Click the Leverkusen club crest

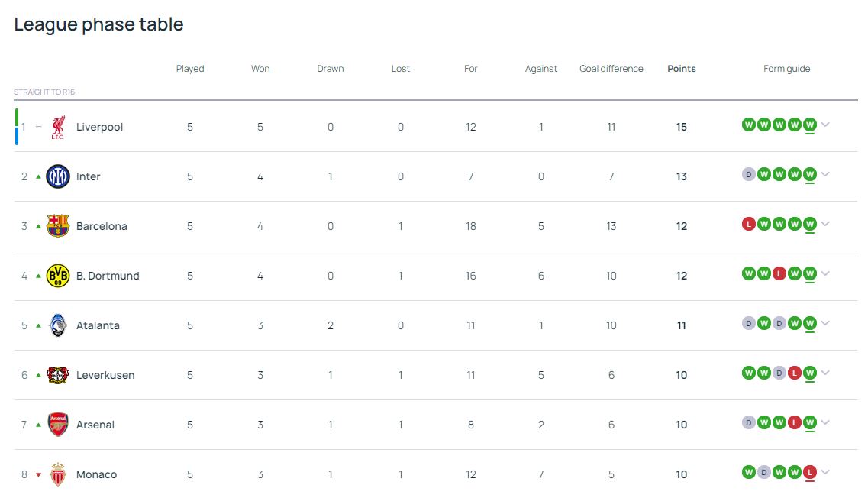[x=58, y=375]
